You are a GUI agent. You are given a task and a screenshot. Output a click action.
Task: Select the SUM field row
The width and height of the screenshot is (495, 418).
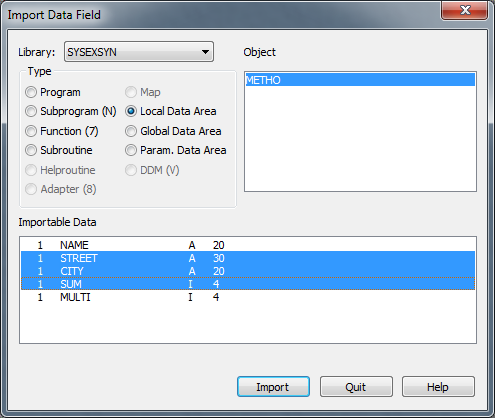click(x=248, y=284)
